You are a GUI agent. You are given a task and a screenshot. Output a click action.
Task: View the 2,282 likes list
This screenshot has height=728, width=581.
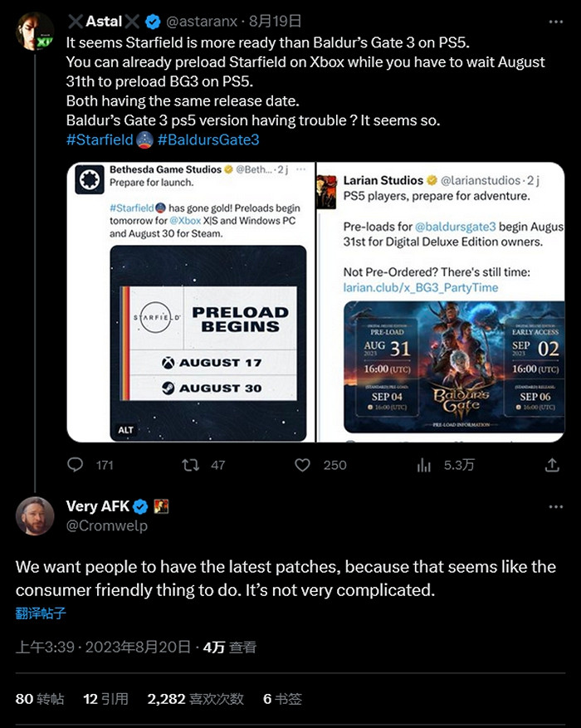195,699
